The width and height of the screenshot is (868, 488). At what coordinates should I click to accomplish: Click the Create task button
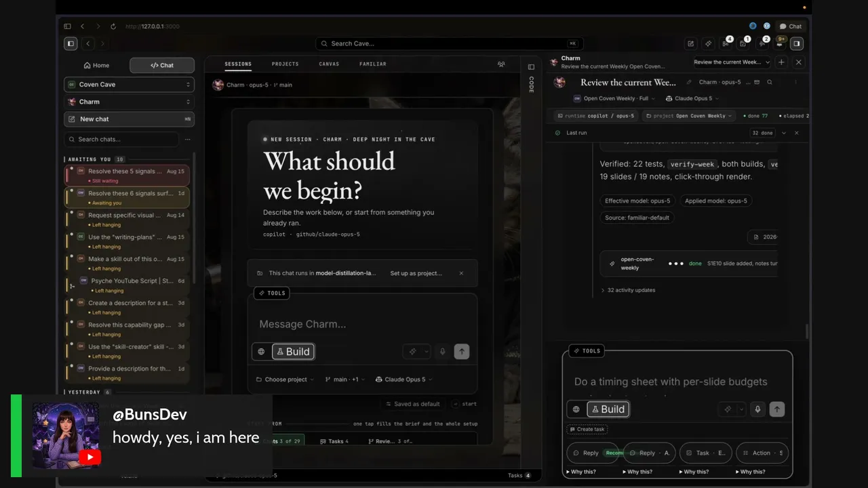[587, 429]
